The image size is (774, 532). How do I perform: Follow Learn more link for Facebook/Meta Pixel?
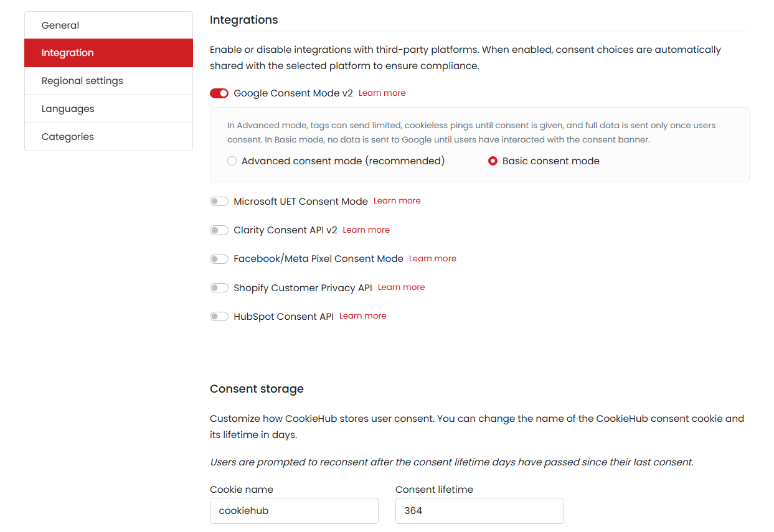(433, 258)
